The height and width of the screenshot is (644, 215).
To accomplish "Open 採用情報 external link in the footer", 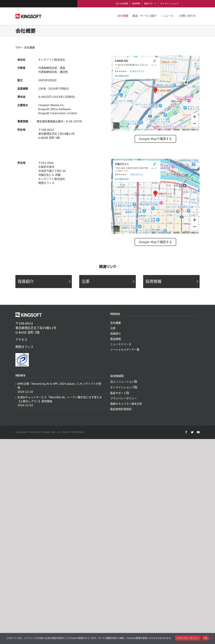I will point(117,376).
